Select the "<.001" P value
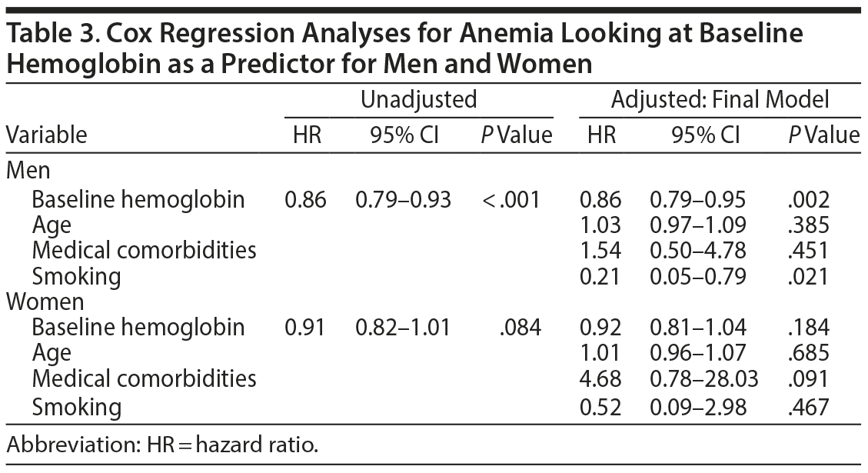This screenshot has height=473, width=868. click(512, 200)
